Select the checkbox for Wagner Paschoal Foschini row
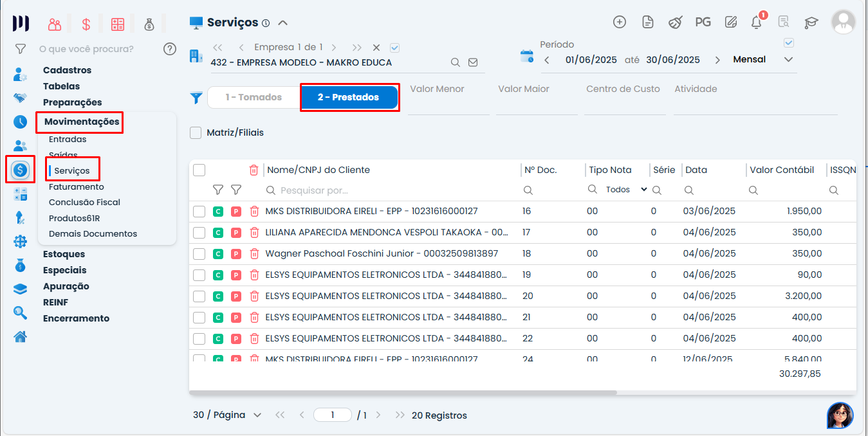 pyautogui.click(x=199, y=254)
